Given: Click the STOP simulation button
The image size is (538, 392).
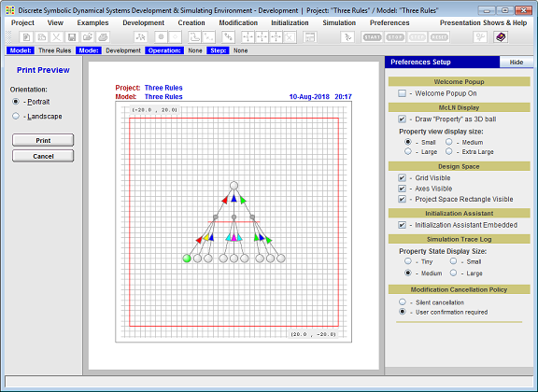Looking at the screenshot, I should pyautogui.click(x=395, y=37).
